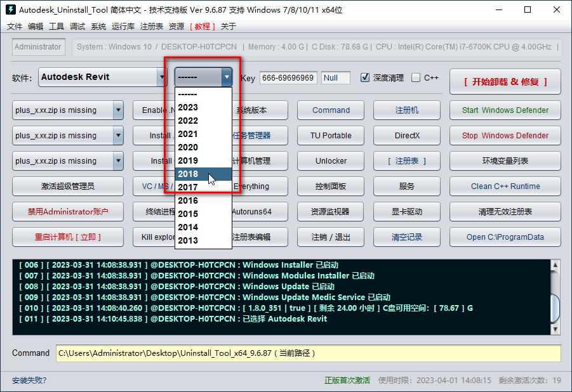Enable the C++ checkbox
The width and height of the screenshot is (572, 392).
click(415, 77)
